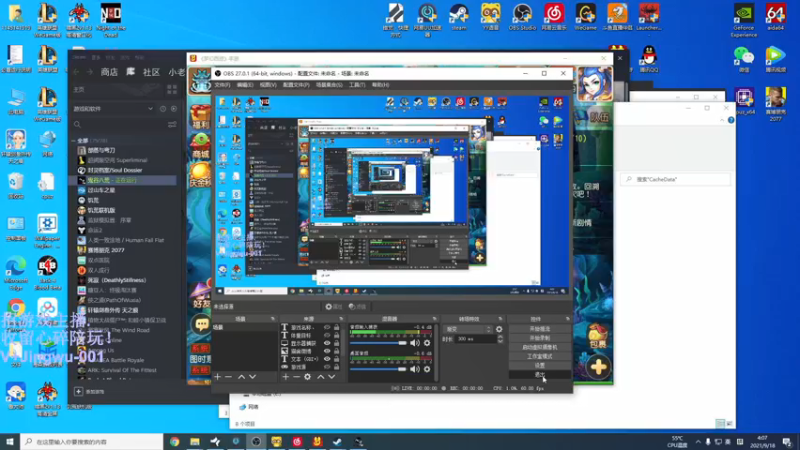The width and height of the screenshot is (800, 450).
Task: Open OBS 文件(F) menu
Action: click(x=222, y=85)
